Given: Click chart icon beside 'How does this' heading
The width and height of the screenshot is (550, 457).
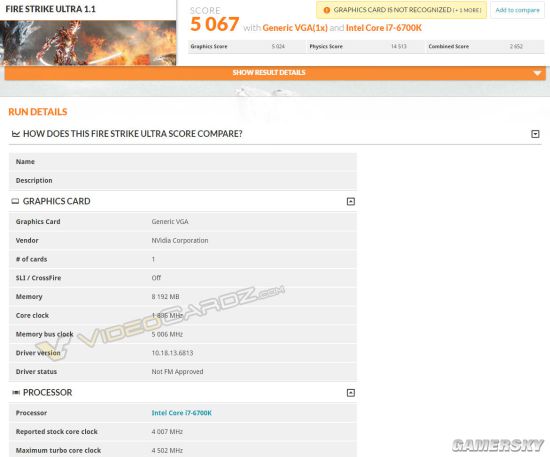Looking at the screenshot, I should pyautogui.click(x=15, y=134).
